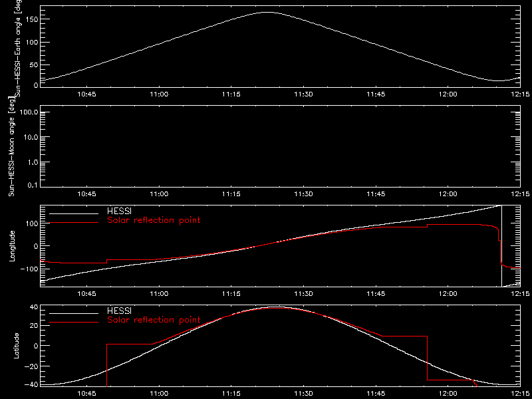Viewport: 532px width, 399px height.
Task: Click 11:15 under the Earth angle plot
Action: (x=231, y=94)
